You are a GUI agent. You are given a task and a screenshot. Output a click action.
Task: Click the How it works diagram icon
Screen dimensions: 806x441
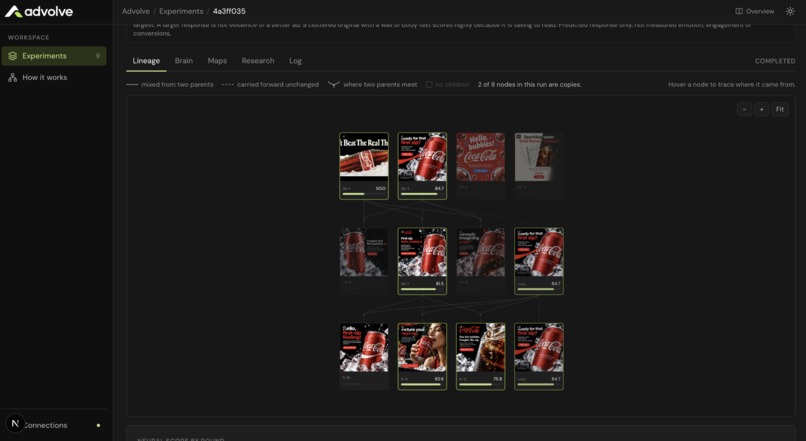coord(13,78)
